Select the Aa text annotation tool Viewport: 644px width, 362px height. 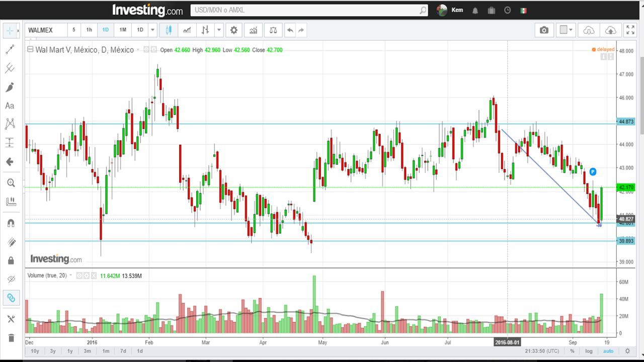[10, 106]
